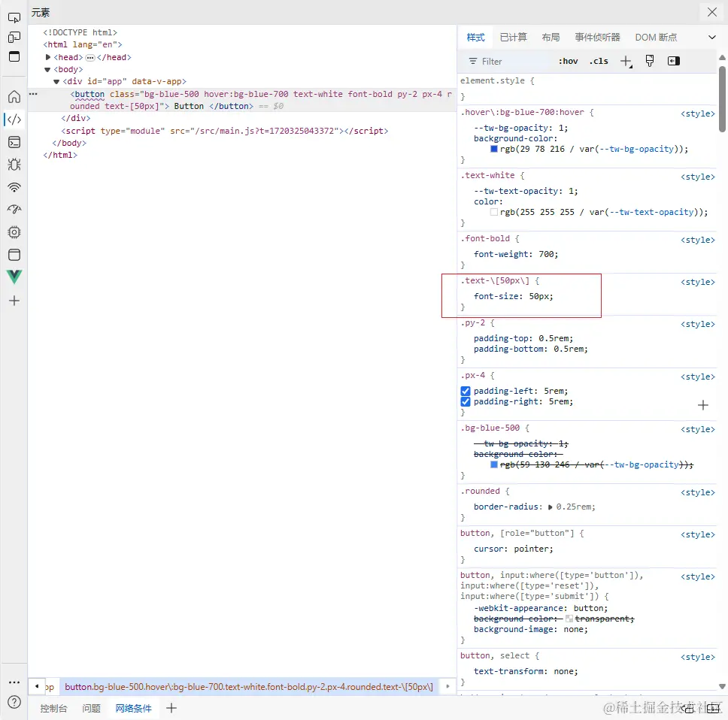Click the transparent background-color swatch

569,619
